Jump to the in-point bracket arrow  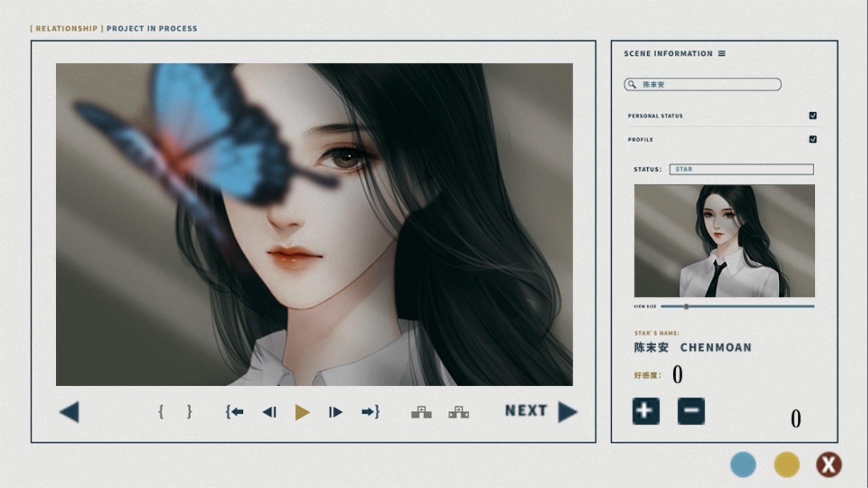(x=234, y=412)
